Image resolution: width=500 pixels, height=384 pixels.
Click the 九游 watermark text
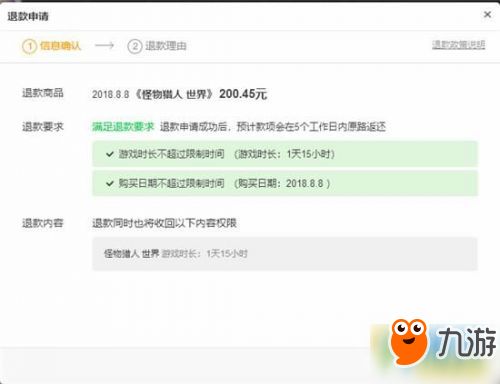[467, 341]
